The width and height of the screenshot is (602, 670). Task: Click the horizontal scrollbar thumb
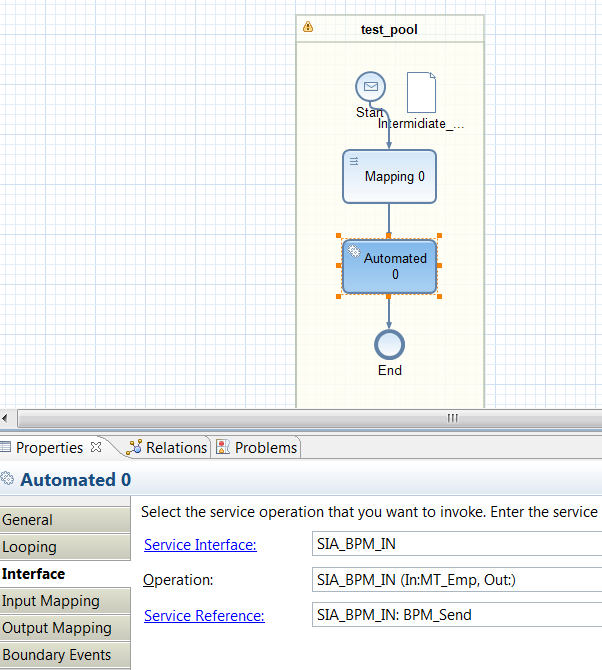[x=309, y=418]
